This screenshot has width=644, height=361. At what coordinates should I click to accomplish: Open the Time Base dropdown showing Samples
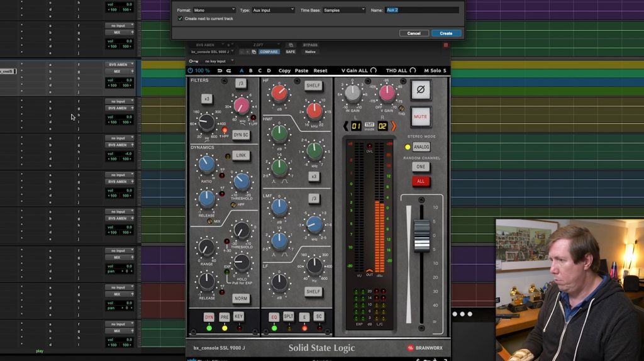pos(344,10)
